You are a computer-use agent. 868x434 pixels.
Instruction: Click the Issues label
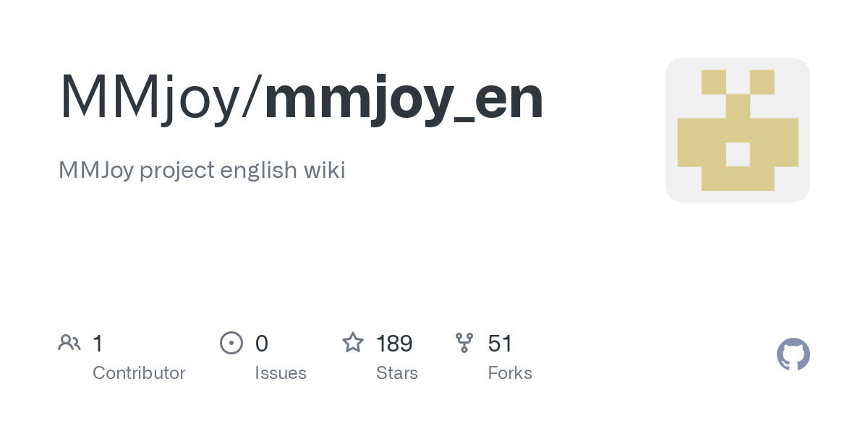click(281, 373)
